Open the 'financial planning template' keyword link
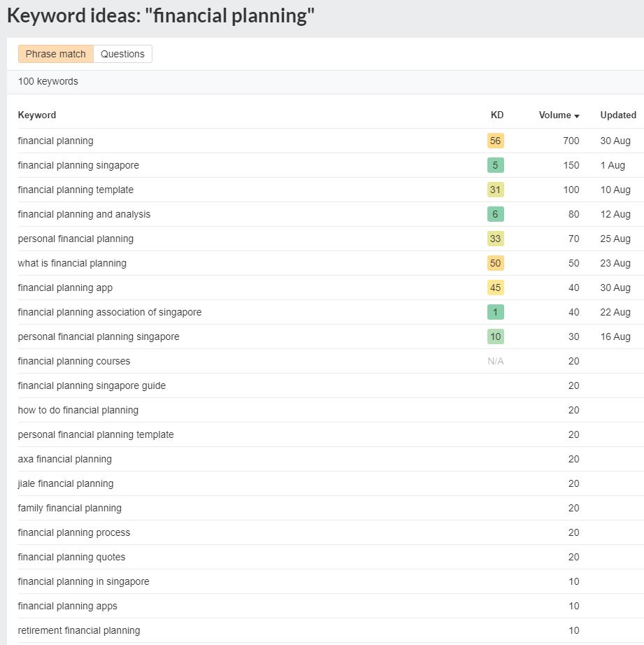 pos(76,190)
